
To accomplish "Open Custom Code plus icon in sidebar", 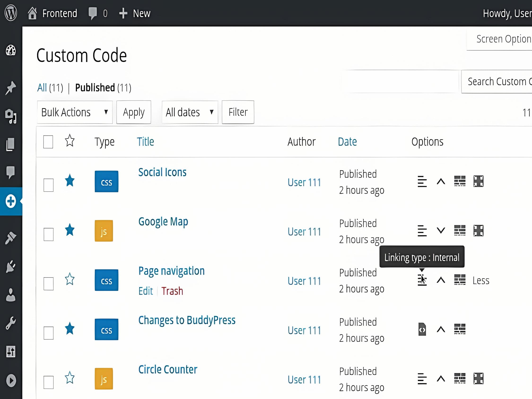I will click(11, 201).
